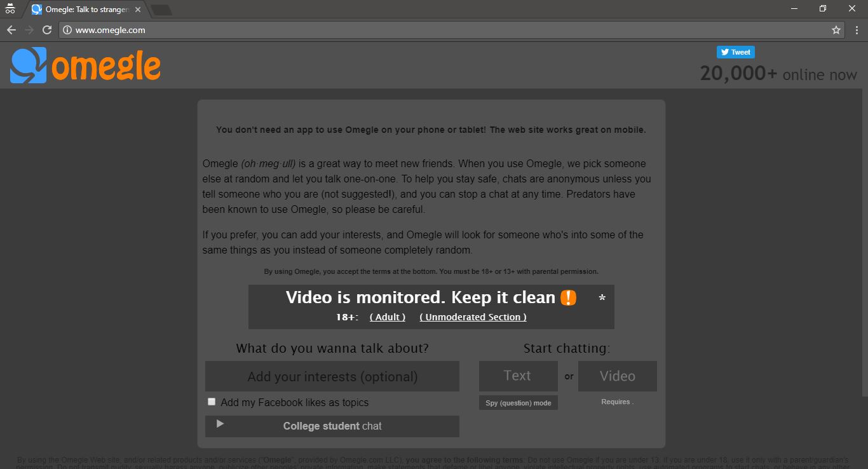Enable Add my Facebook likes as topics
Screen dimensions: 868x469
tap(211, 402)
